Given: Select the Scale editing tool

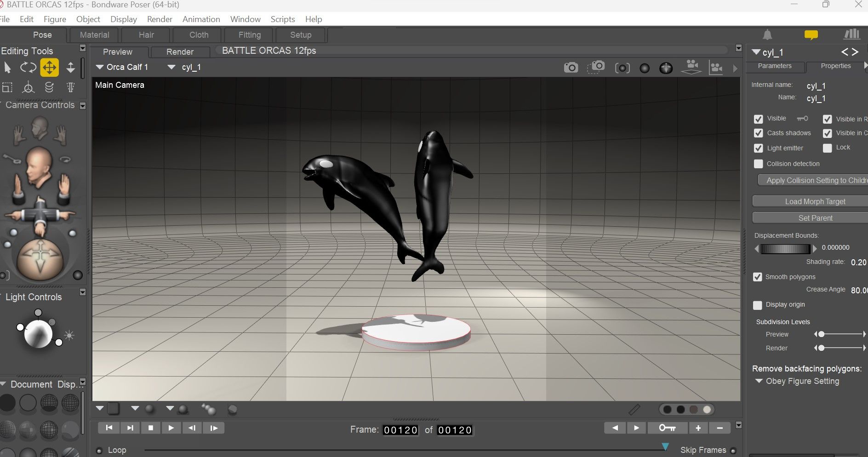Looking at the screenshot, I should (7, 87).
